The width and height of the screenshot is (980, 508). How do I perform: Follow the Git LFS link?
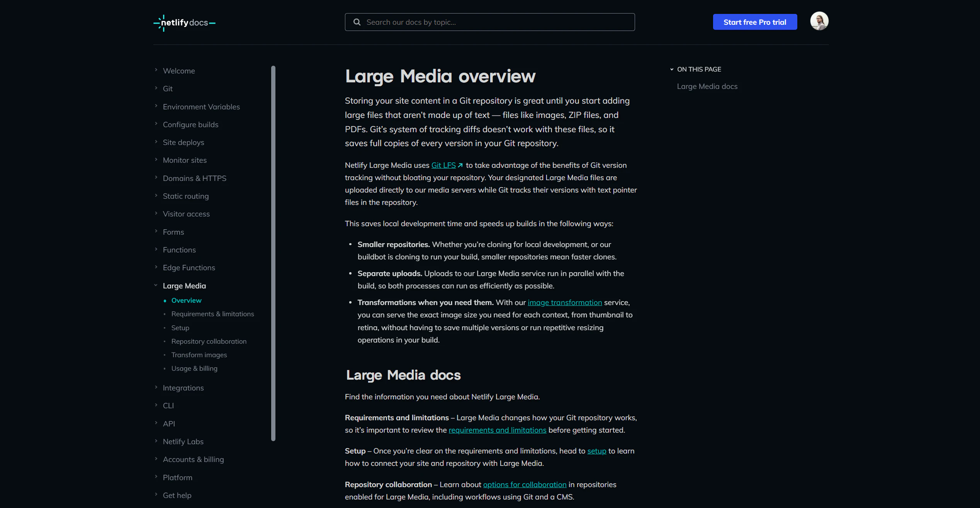(x=443, y=165)
